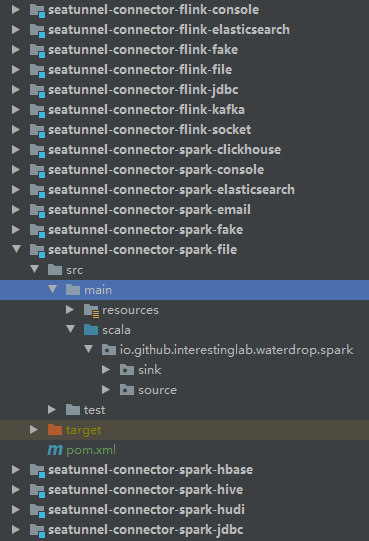The height and width of the screenshot is (541, 369).
Task: Click module icon of seatunnel-connector-spark-email
Action: click(x=37, y=210)
